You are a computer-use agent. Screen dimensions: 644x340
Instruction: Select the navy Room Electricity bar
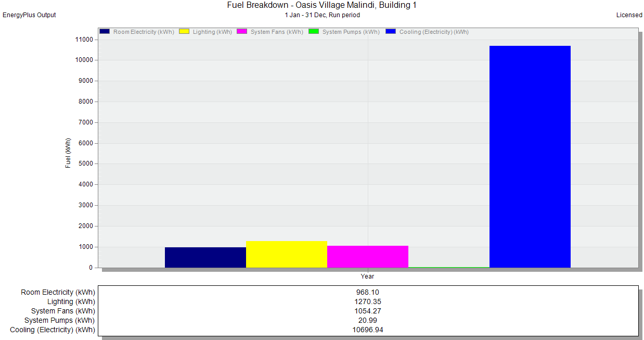pyautogui.click(x=205, y=257)
